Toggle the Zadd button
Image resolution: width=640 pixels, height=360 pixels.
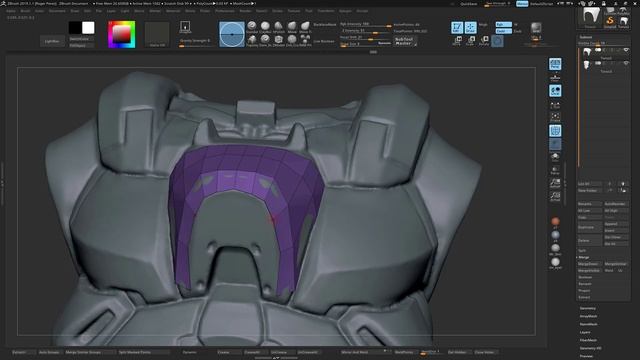(503, 31)
